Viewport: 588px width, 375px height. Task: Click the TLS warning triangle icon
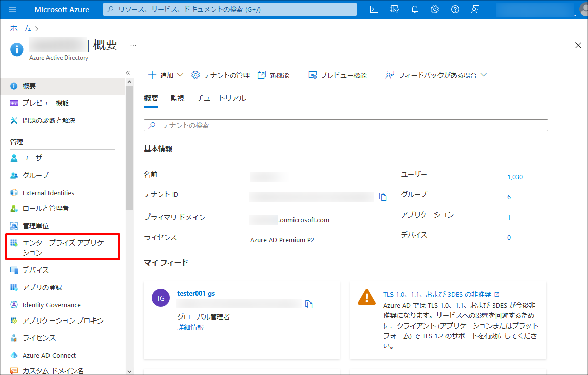[366, 297]
